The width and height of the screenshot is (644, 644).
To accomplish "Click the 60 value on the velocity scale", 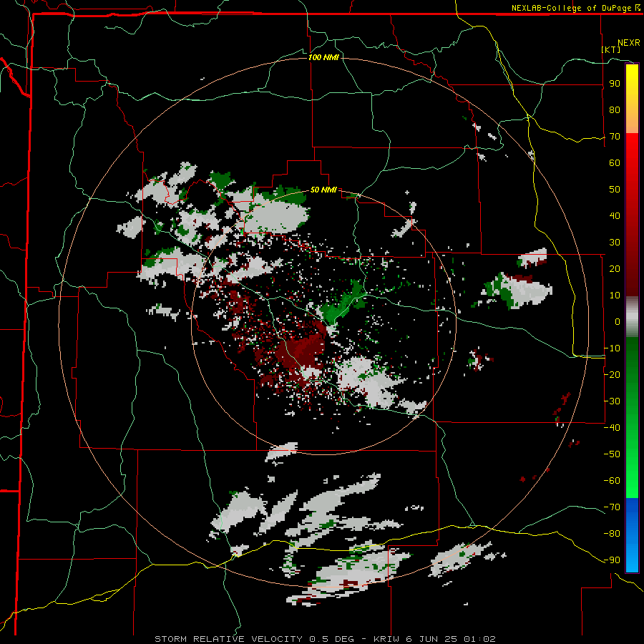I will (x=615, y=163).
